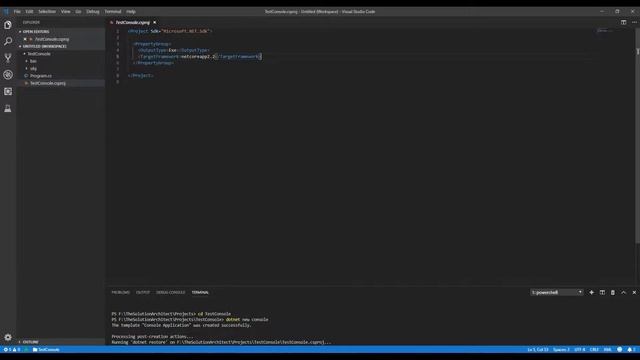
Task: Split the terminal pane
Action: (602, 292)
